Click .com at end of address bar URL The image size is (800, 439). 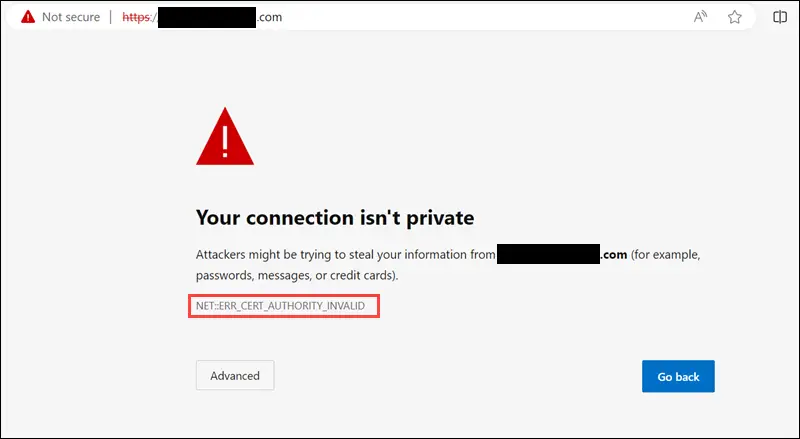click(269, 17)
